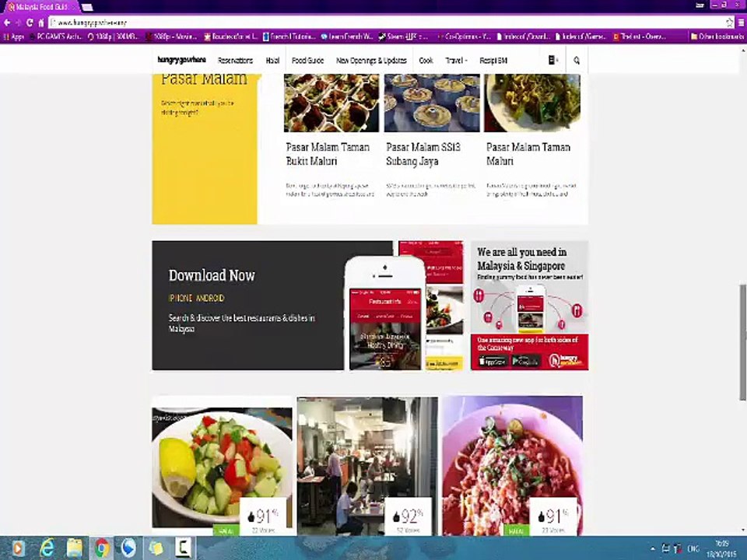This screenshot has width=747, height=560.
Task: Click the thumbs-up 92% rating on restaurant card
Action: coord(408,517)
